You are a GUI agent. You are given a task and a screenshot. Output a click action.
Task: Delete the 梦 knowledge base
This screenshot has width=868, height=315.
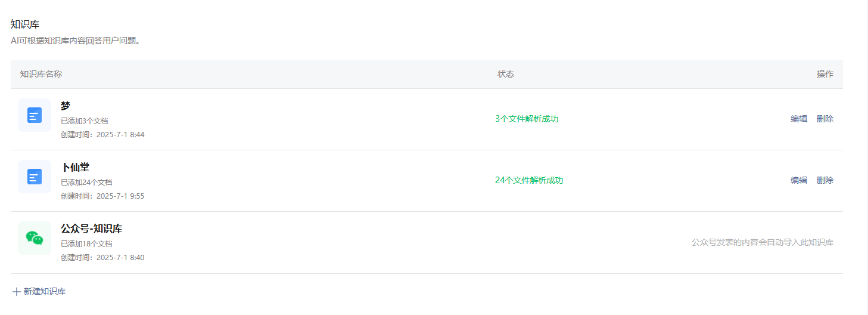825,119
